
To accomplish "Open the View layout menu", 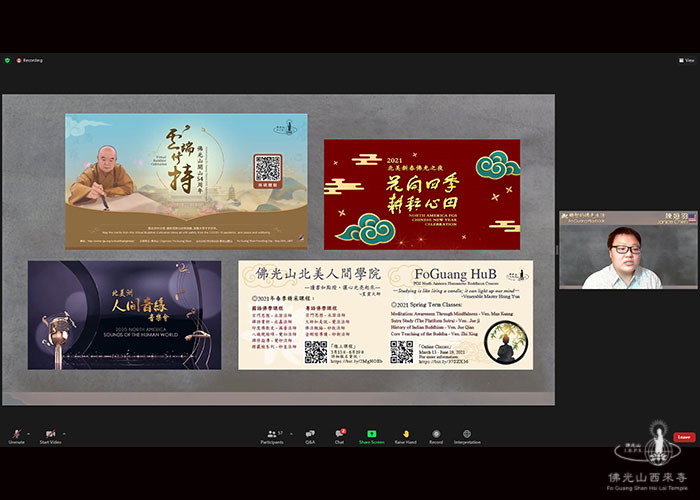I will (x=687, y=60).
